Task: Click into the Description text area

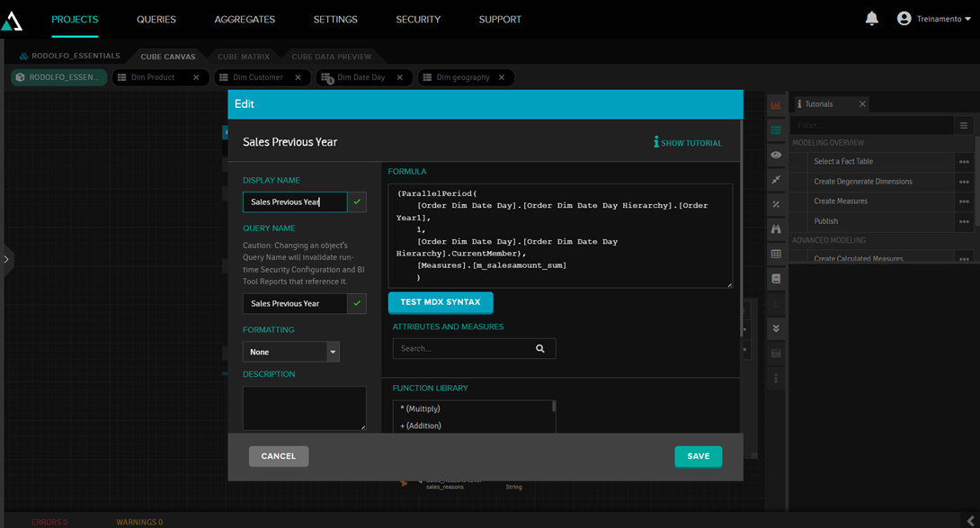Action: [x=304, y=407]
